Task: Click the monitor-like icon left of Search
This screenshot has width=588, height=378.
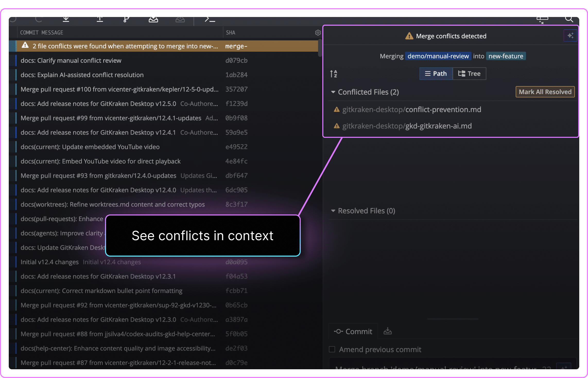Action: [x=542, y=20]
